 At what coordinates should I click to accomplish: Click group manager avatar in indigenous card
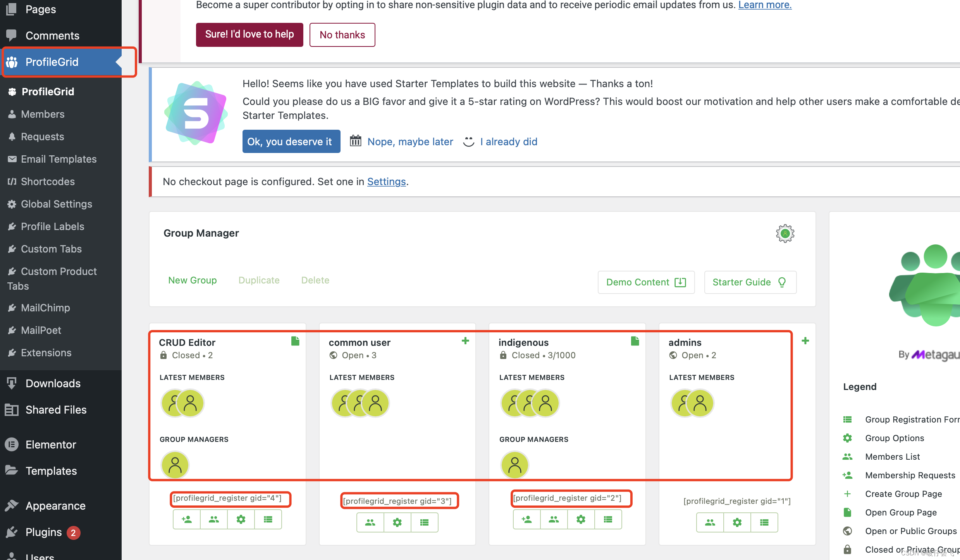tap(514, 465)
